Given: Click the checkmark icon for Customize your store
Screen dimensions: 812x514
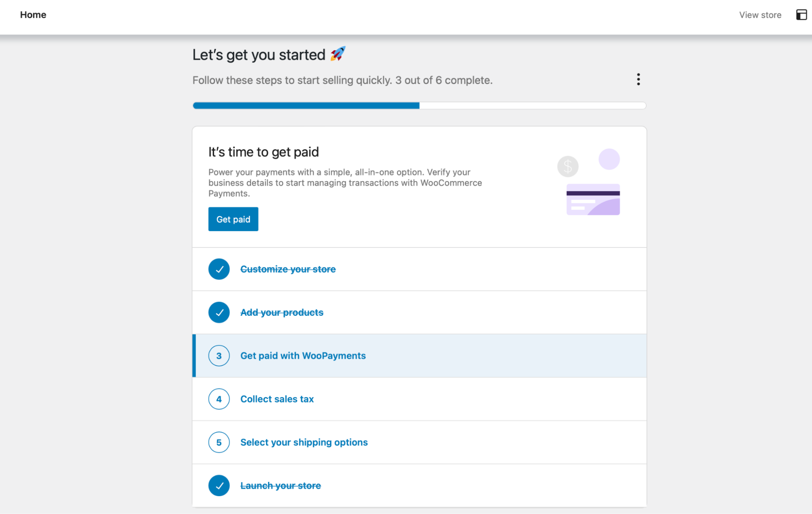Looking at the screenshot, I should coord(219,269).
